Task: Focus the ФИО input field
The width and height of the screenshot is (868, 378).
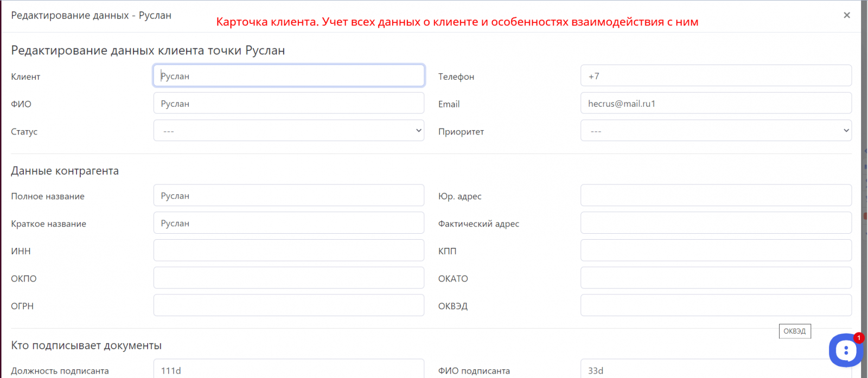Action: (x=289, y=103)
